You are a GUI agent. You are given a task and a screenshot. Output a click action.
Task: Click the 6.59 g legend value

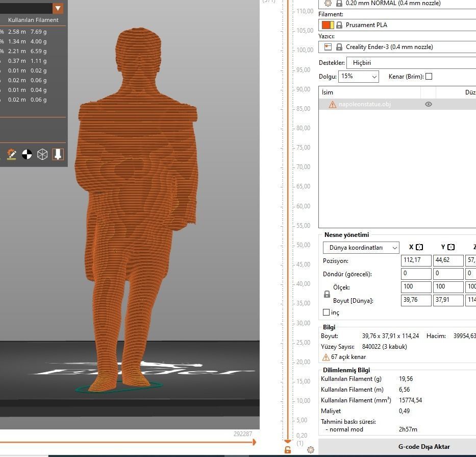tap(39, 51)
